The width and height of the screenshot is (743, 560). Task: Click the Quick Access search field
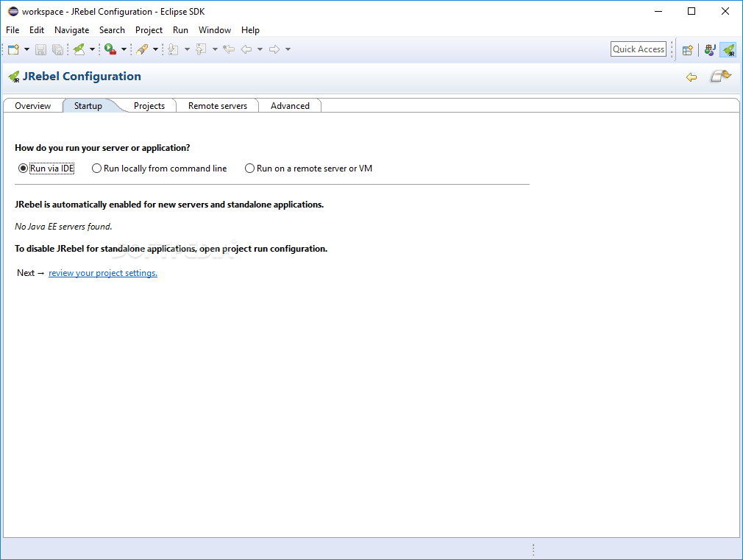[x=639, y=49]
